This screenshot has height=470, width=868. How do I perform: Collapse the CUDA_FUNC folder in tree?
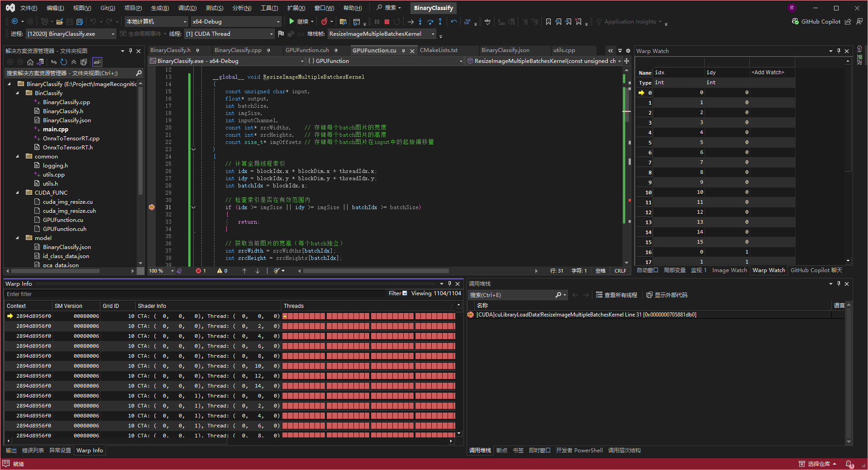(18, 192)
